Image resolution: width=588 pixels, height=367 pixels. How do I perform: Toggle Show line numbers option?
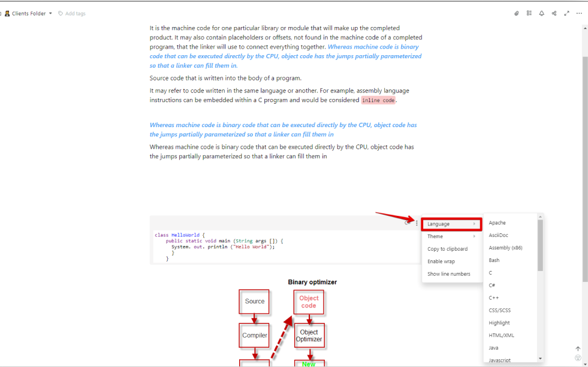449,274
